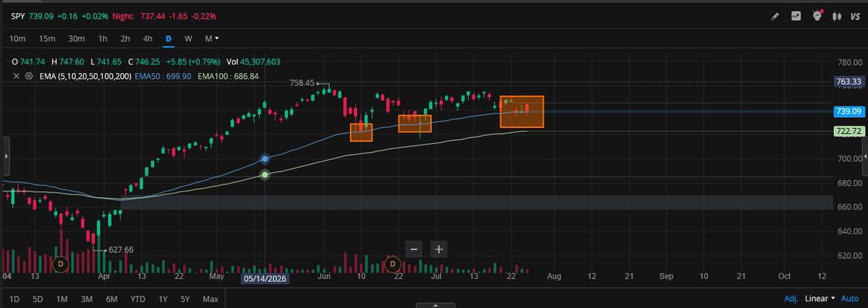This screenshot has width=868, height=308.
Task: Click the Sep date axis label
Action: pyautogui.click(x=666, y=276)
